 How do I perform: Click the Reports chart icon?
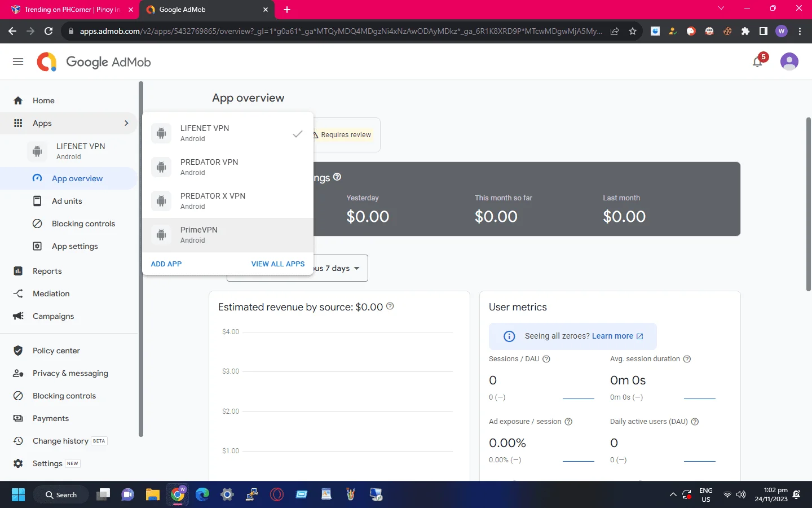[x=18, y=271]
